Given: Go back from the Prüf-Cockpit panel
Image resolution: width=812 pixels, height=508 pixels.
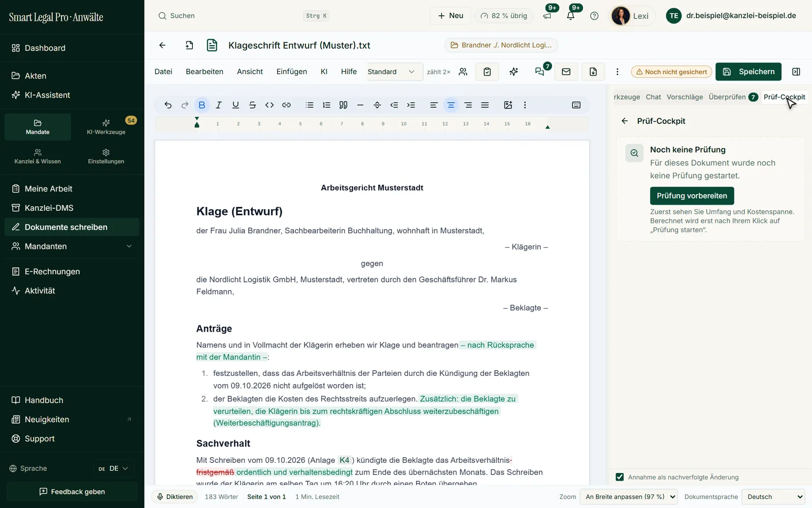Looking at the screenshot, I should pyautogui.click(x=625, y=121).
